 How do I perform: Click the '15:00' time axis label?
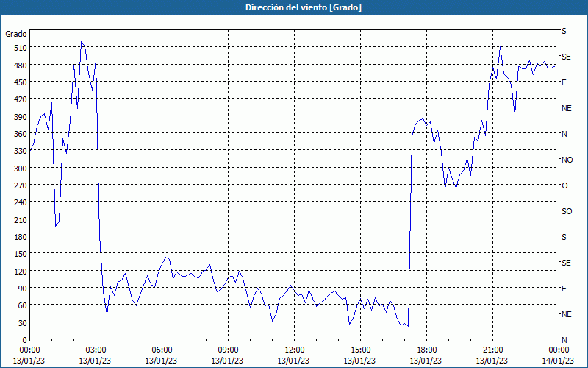360,350
